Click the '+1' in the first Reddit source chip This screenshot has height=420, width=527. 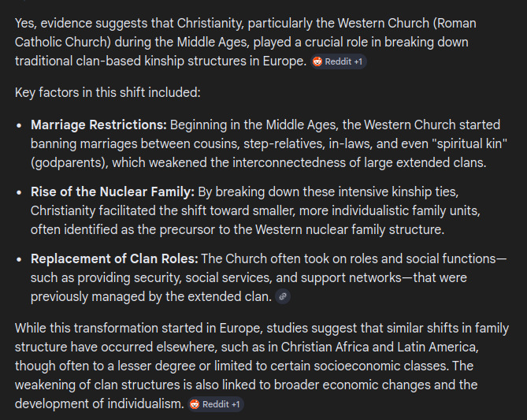(358, 61)
